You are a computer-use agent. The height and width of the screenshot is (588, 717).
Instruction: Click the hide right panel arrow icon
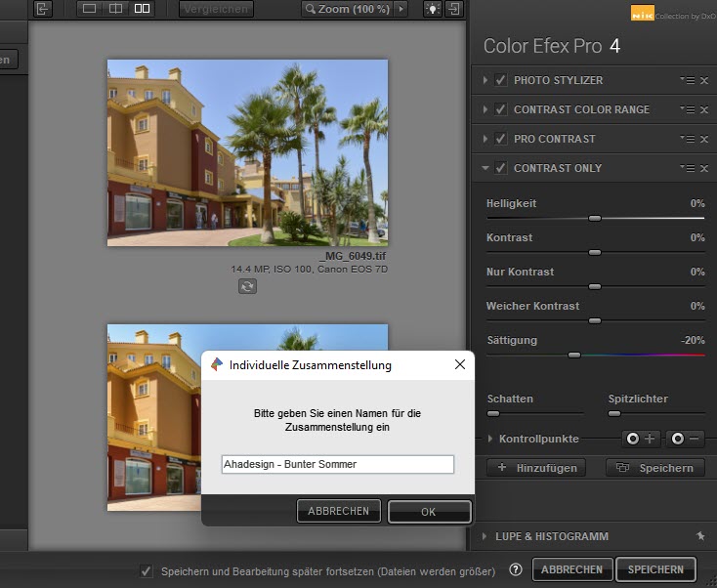click(x=454, y=8)
